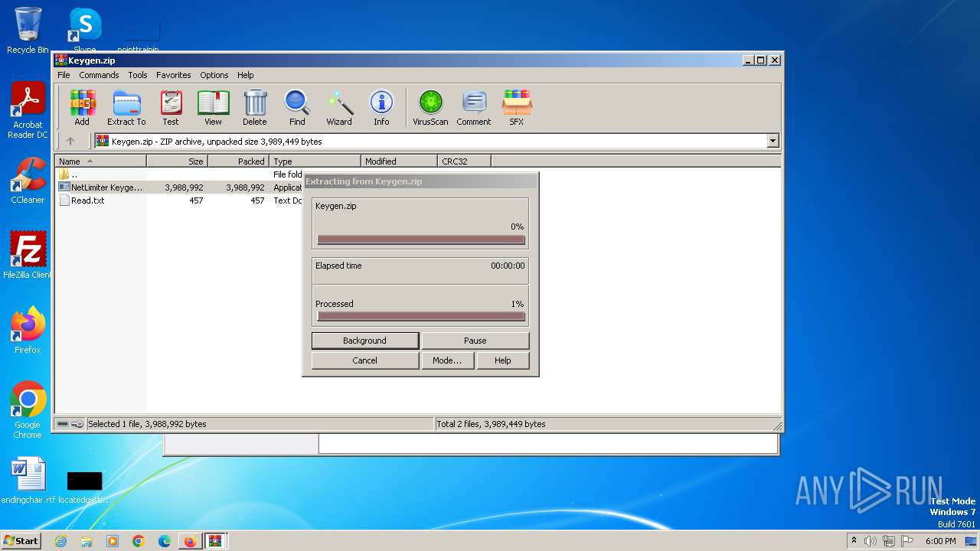Open FileZilla Client desktop icon
980x551 pixels.
[x=28, y=255]
